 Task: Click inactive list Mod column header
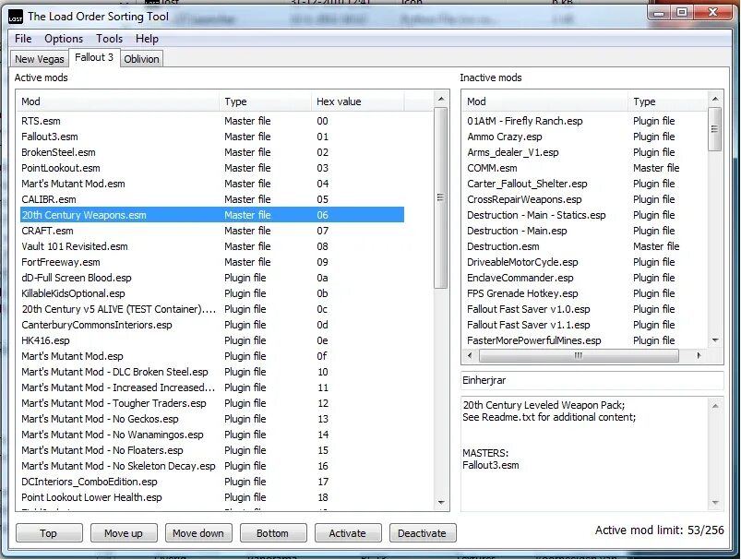(x=545, y=101)
